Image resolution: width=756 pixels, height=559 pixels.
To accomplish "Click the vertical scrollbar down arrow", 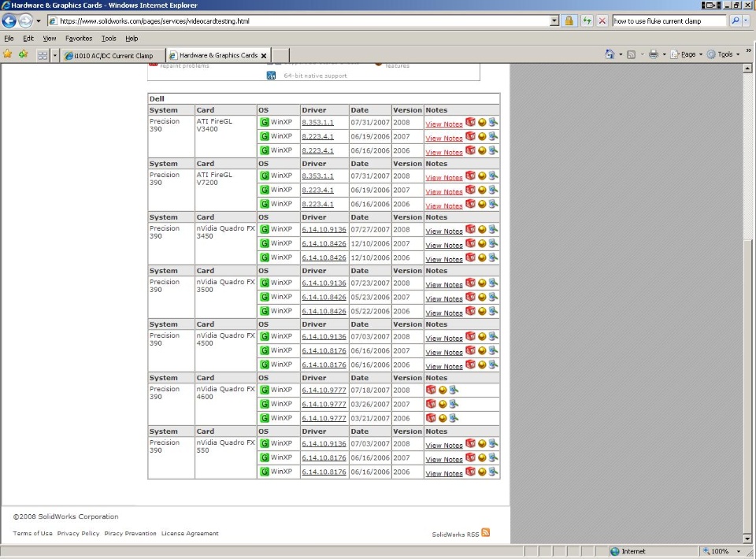I will pos(747,539).
